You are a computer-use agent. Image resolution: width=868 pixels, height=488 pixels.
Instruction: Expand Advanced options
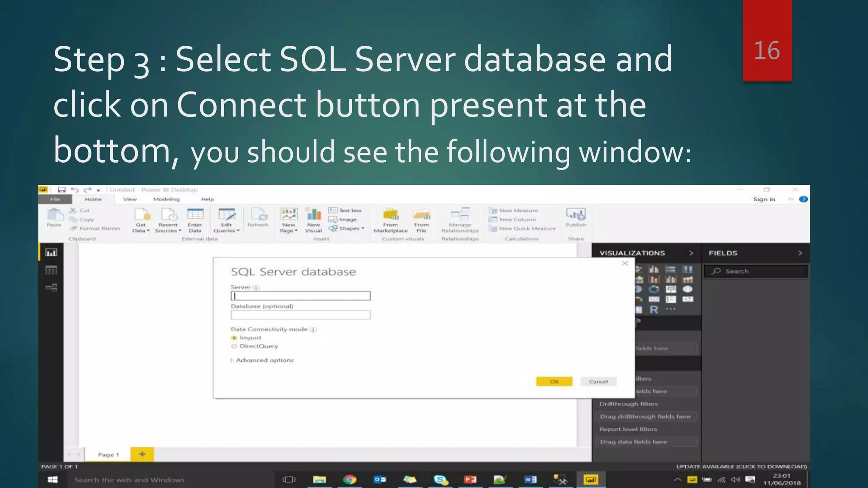pos(262,360)
